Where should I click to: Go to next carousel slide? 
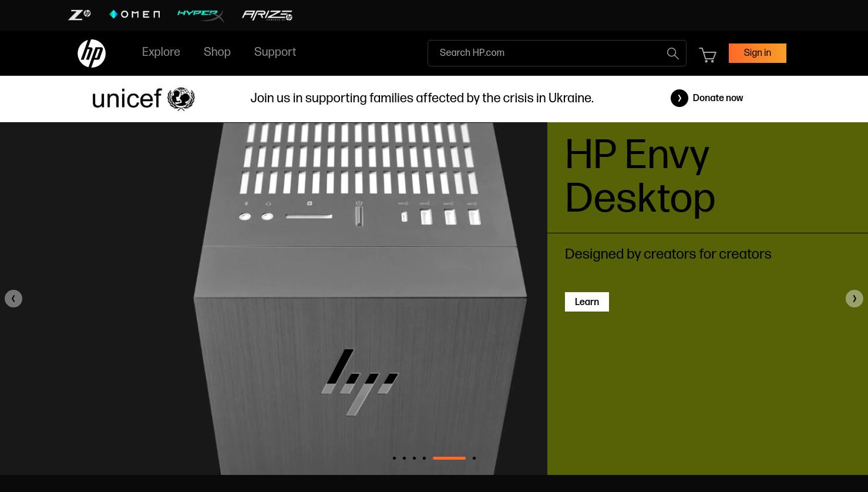[854, 299]
